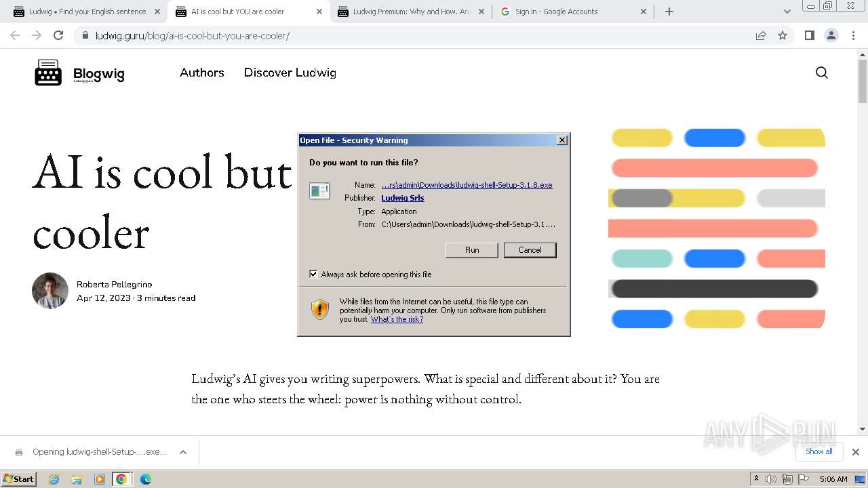The image size is (868, 488).
Task: Go back to previous page
Action: (15, 35)
